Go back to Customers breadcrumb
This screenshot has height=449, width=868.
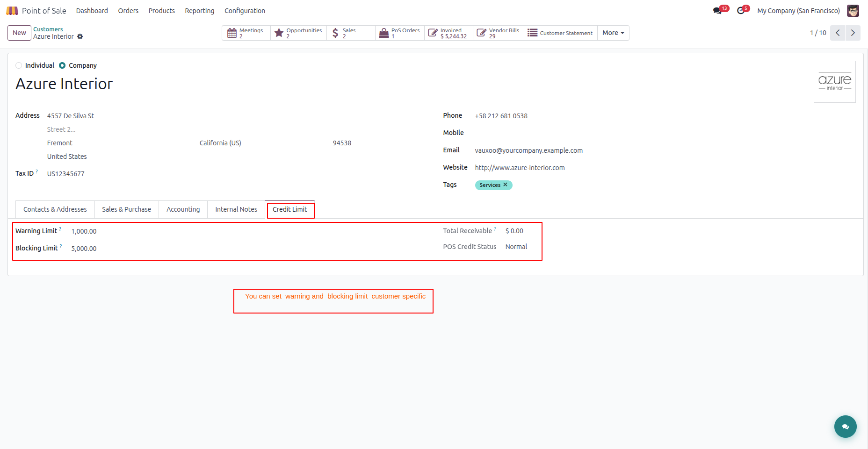click(x=48, y=29)
